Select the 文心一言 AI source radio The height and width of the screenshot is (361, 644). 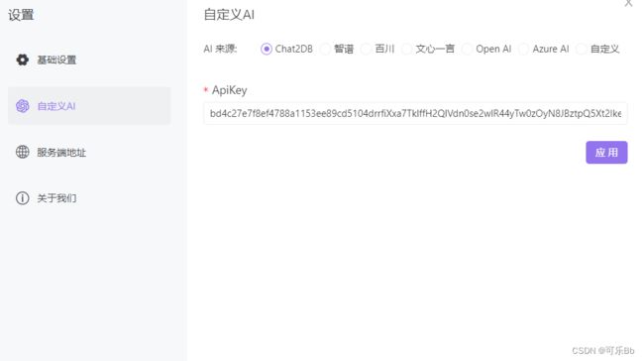click(x=406, y=49)
